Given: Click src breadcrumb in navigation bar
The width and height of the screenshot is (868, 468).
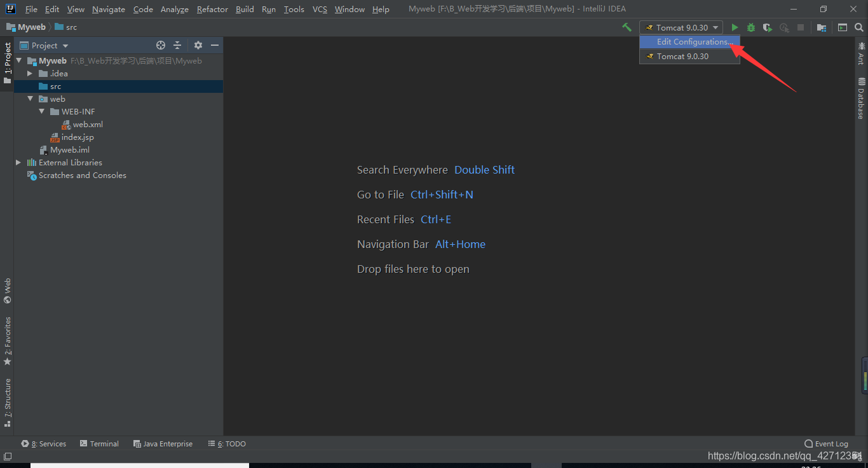Looking at the screenshot, I should pos(66,27).
